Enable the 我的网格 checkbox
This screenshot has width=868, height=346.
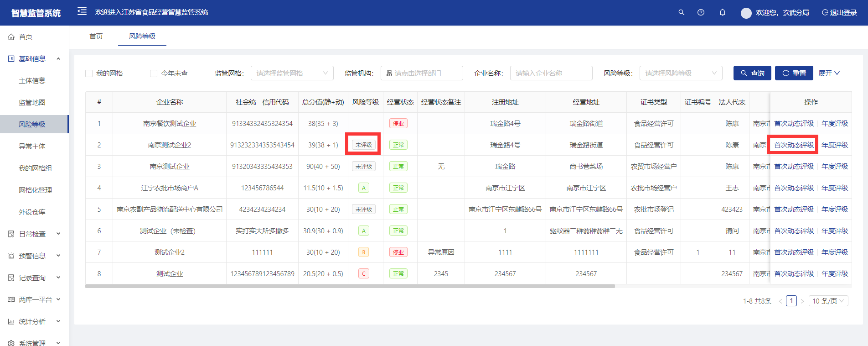pos(89,73)
